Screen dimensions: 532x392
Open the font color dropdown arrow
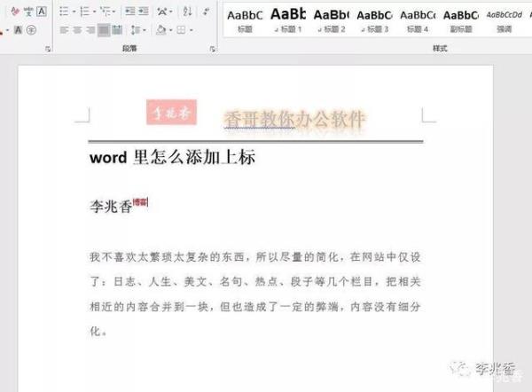pyautogui.click(x=7, y=30)
